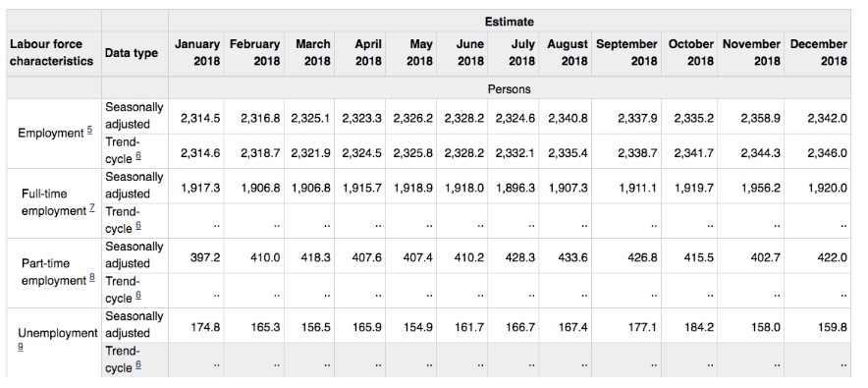Click the Persons units row

point(510,88)
